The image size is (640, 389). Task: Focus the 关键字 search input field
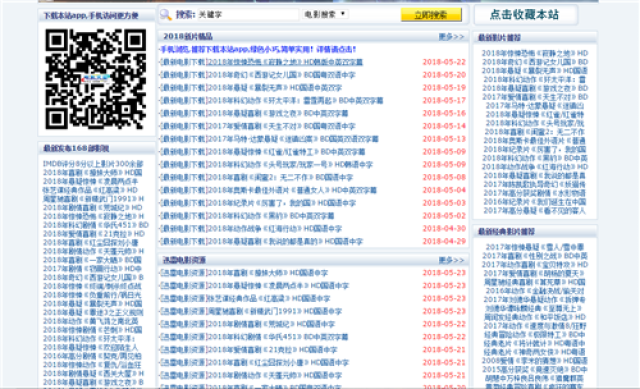click(x=248, y=15)
